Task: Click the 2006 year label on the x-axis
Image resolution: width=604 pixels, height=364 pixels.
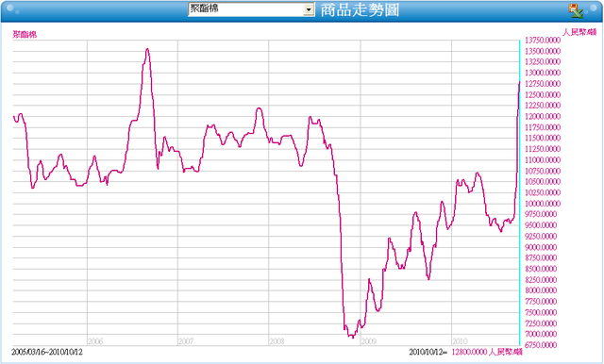Action: [95, 341]
